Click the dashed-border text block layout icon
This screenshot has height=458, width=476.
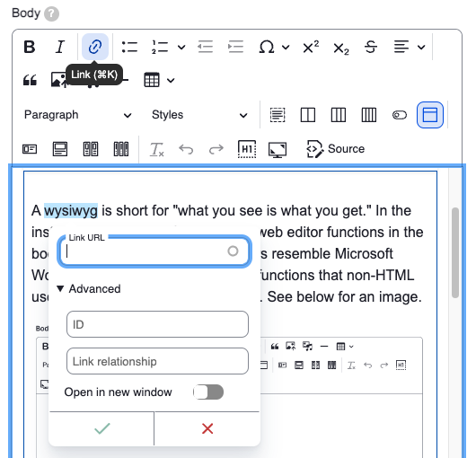tap(278, 115)
